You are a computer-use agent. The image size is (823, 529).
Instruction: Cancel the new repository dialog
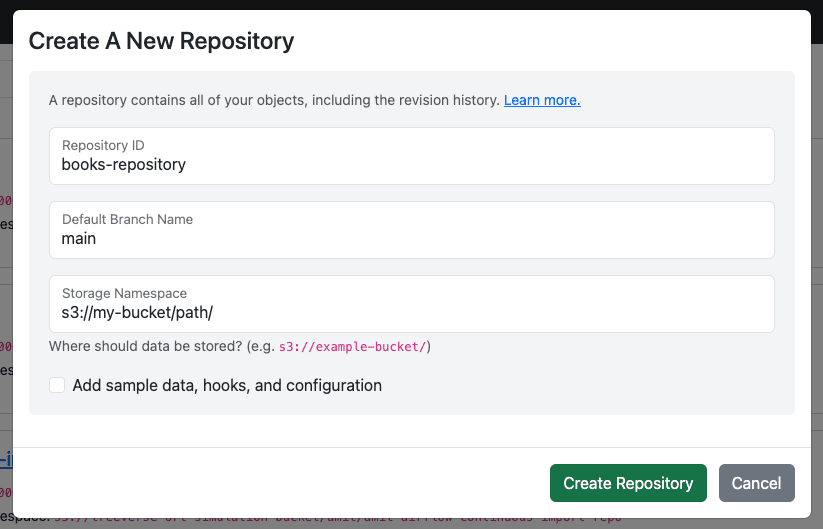tap(756, 483)
